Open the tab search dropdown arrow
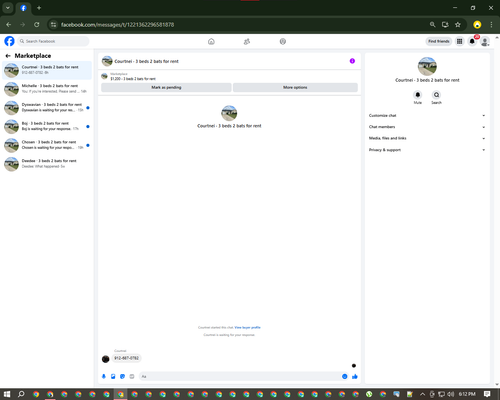This screenshot has width=500, height=400. click(x=7, y=8)
